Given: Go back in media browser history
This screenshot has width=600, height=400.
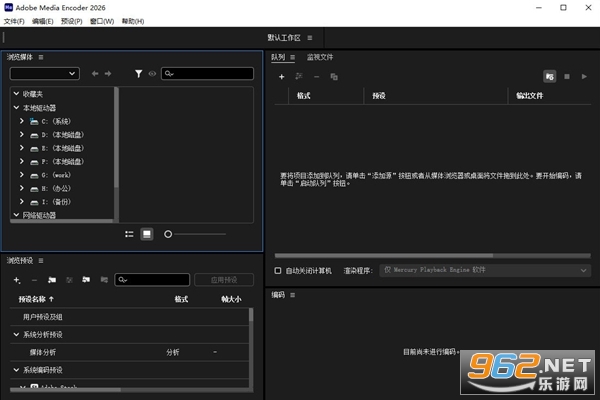Looking at the screenshot, I should (95, 73).
